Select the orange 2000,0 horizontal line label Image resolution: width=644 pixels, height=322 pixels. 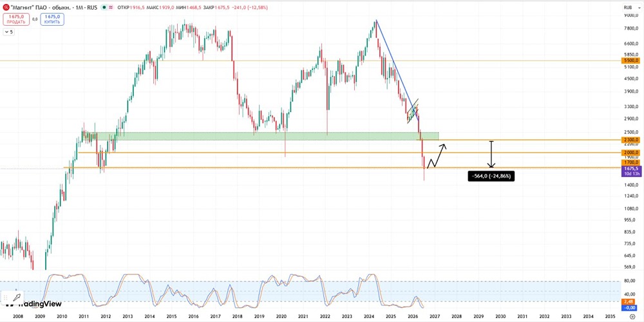(630, 153)
